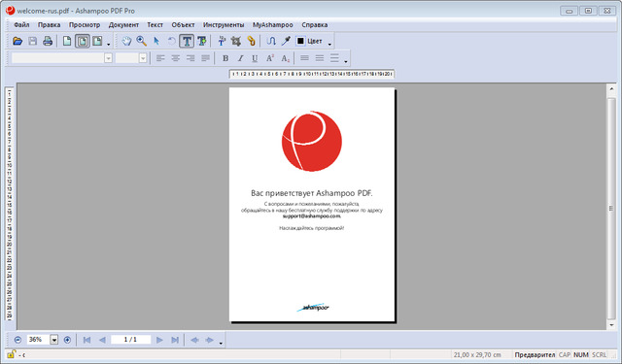Set double line spacing icon

click(x=334, y=58)
